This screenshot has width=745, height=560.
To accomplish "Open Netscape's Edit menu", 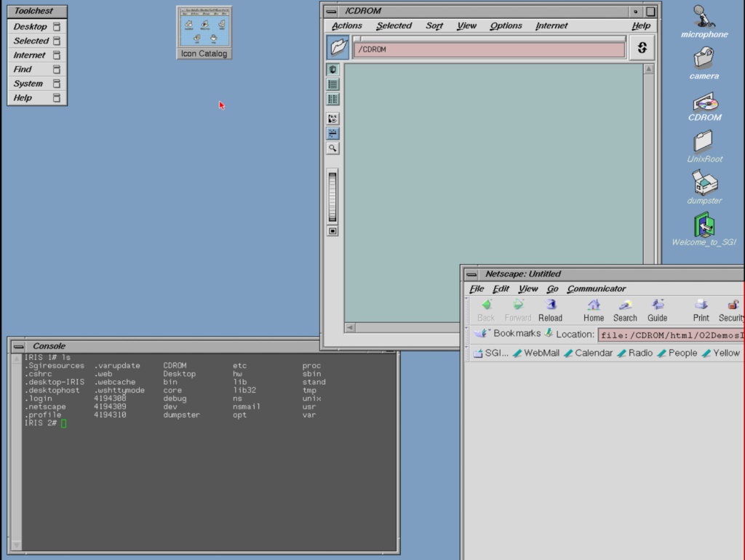I will click(x=501, y=289).
